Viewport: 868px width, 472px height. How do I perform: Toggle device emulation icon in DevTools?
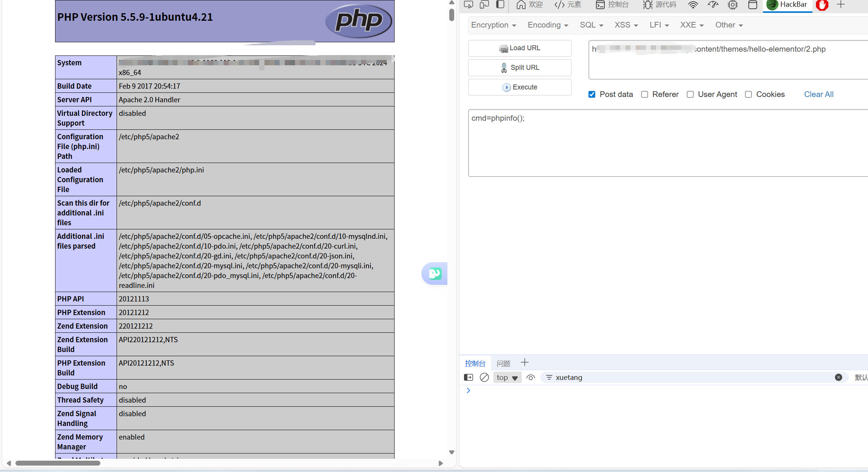[484, 5]
